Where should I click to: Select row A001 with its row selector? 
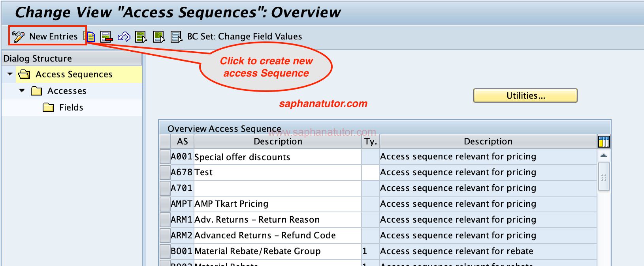(x=165, y=157)
